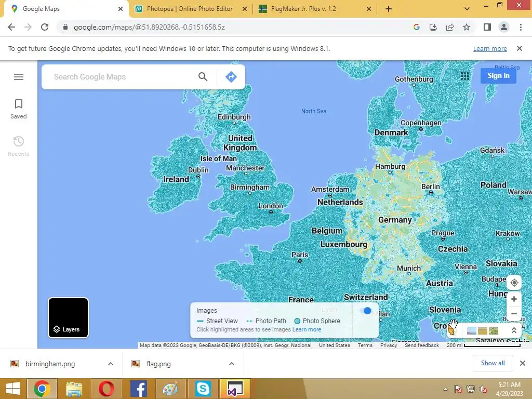
Task: Click the green foliage imagery thumbnail
Action: point(494,330)
